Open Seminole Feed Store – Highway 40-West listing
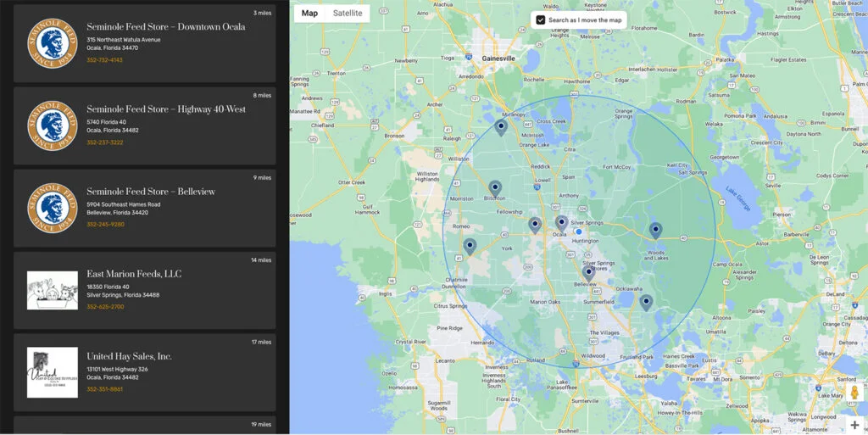The image size is (868, 435). click(144, 125)
